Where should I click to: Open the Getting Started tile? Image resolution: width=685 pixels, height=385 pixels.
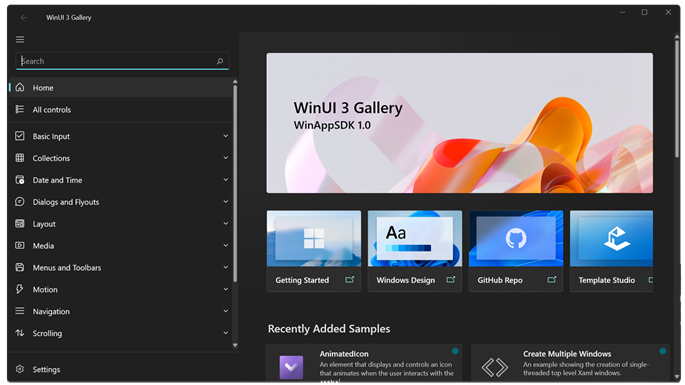click(314, 251)
